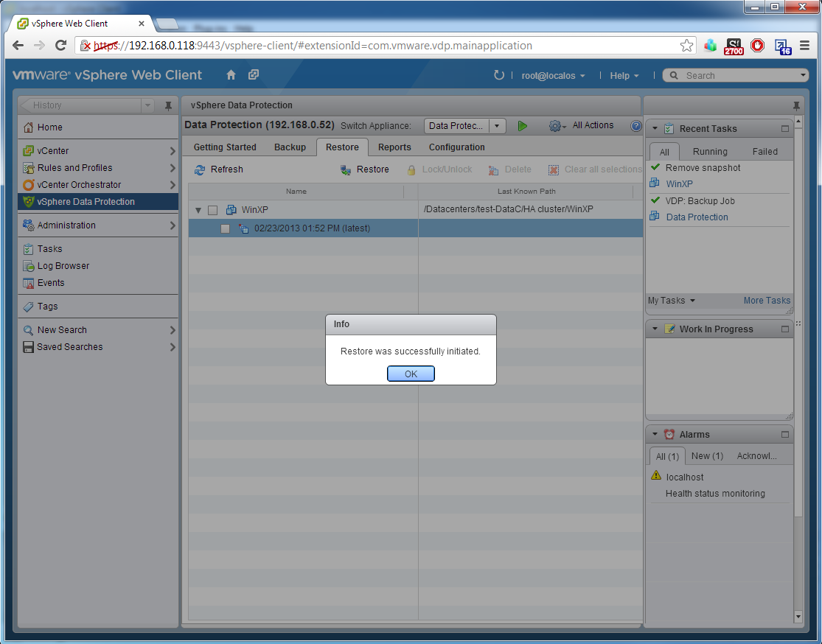
Task: Open Log Browser
Action: [98, 266]
